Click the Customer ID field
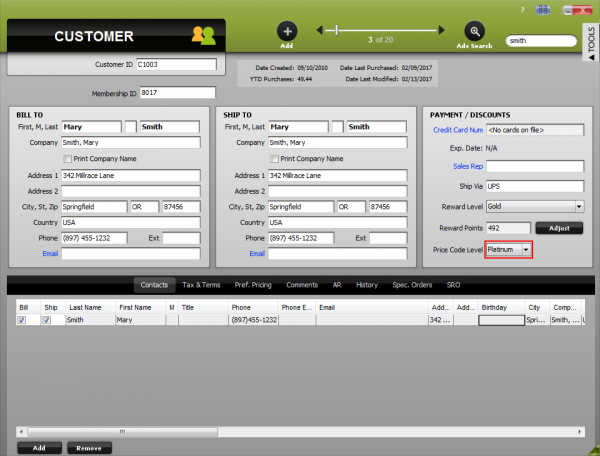Screen dimensions: 600x456 click(x=176, y=64)
